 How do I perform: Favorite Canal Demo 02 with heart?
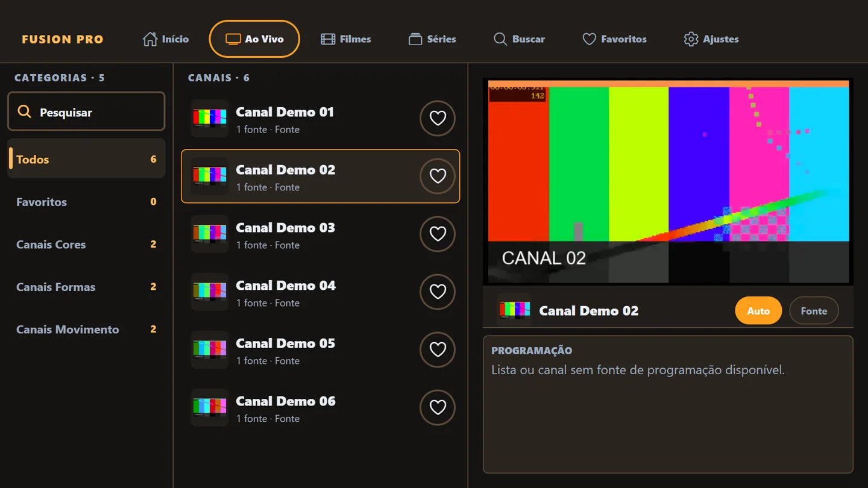tap(438, 176)
